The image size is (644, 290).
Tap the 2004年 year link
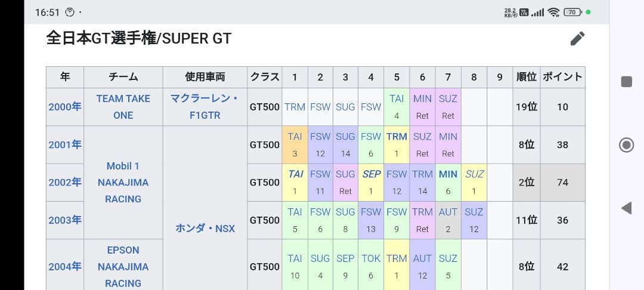click(x=65, y=266)
